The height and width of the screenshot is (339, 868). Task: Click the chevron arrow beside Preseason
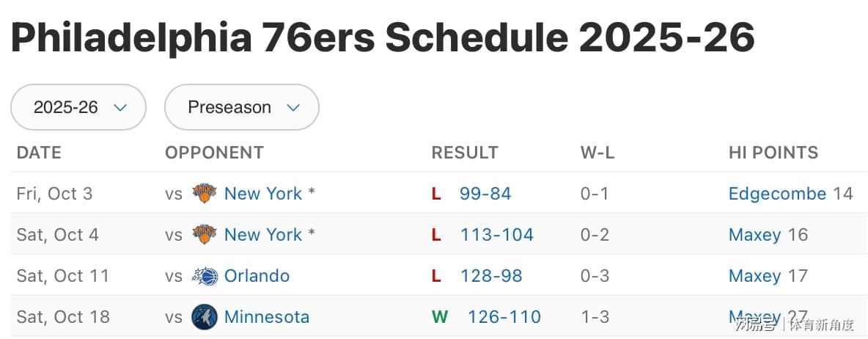click(293, 108)
